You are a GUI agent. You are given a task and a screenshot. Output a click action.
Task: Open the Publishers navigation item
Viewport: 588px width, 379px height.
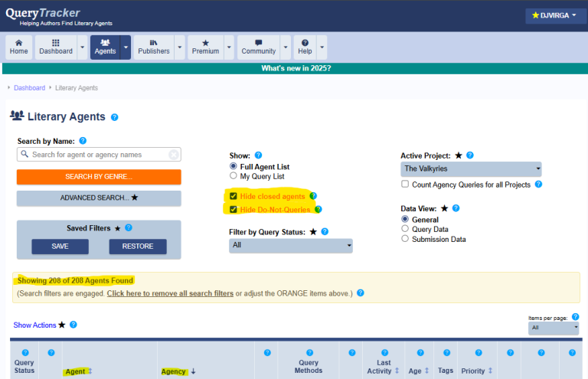pyautogui.click(x=154, y=47)
